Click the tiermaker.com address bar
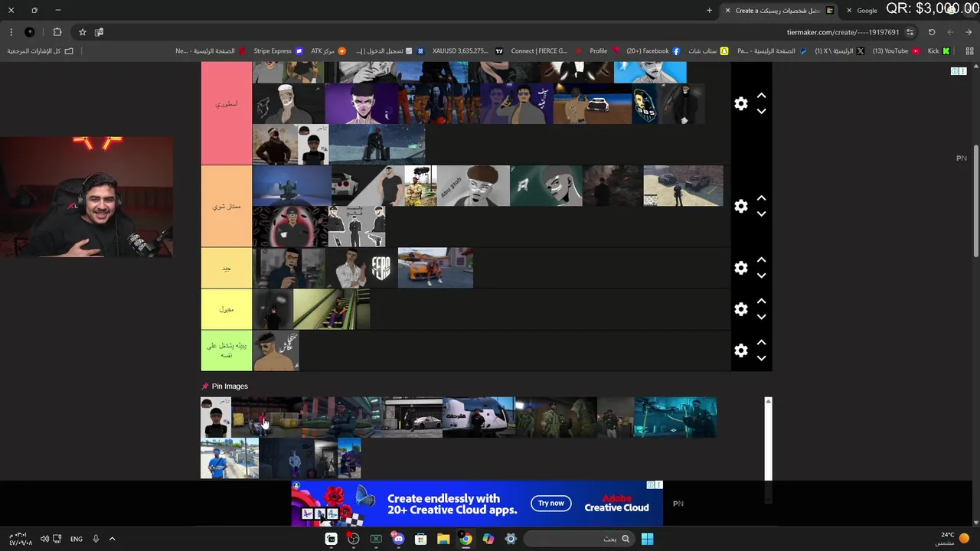980x551 pixels. tap(842, 32)
